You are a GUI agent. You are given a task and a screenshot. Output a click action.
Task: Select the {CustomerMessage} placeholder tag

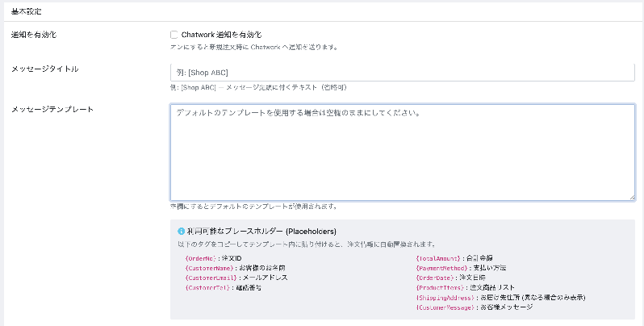pos(445,307)
